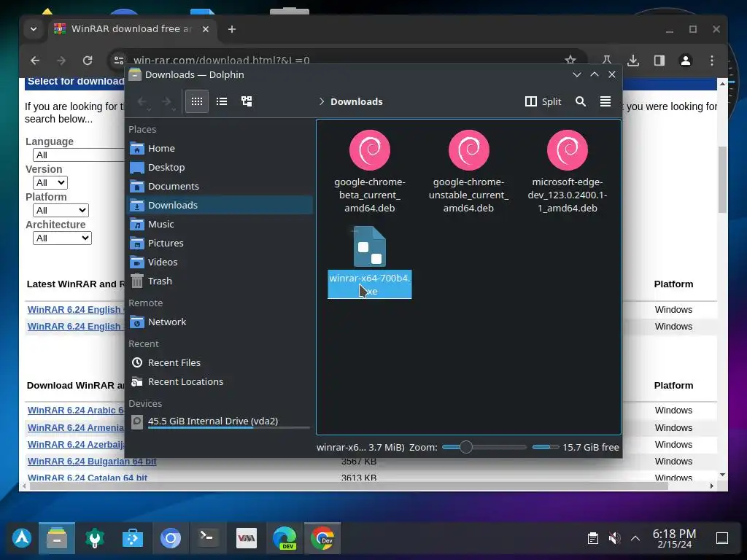This screenshot has width=747, height=560.
Task: Open WinRAR 6.24 Bulgarian 64 bit link
Action: tap(92, 461)
